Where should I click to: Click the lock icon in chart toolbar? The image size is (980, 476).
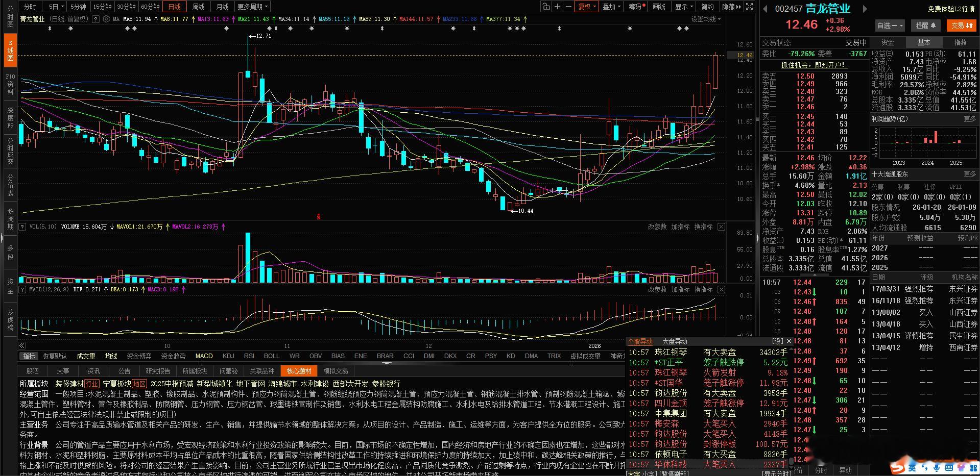(546, 7)
